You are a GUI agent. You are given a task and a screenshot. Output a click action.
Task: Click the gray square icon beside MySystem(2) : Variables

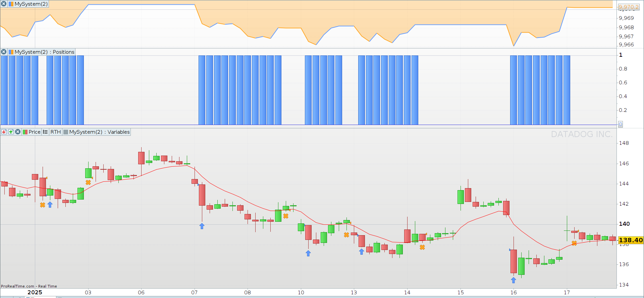pos(66,132)
